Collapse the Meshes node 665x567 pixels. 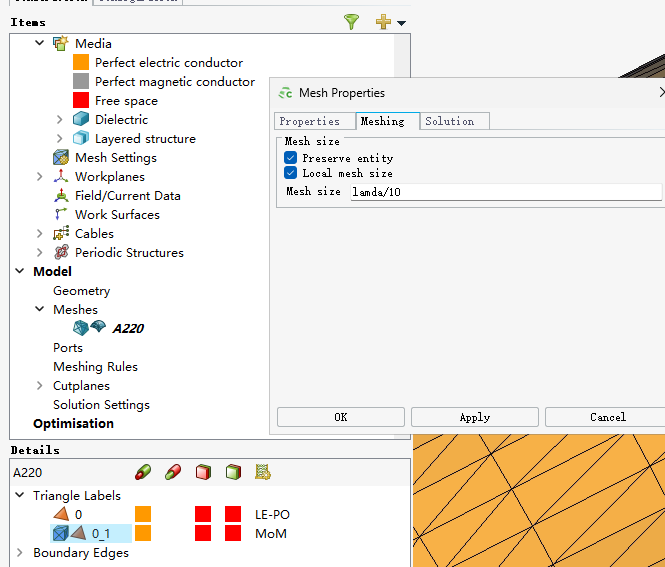[x=39, y=309]
